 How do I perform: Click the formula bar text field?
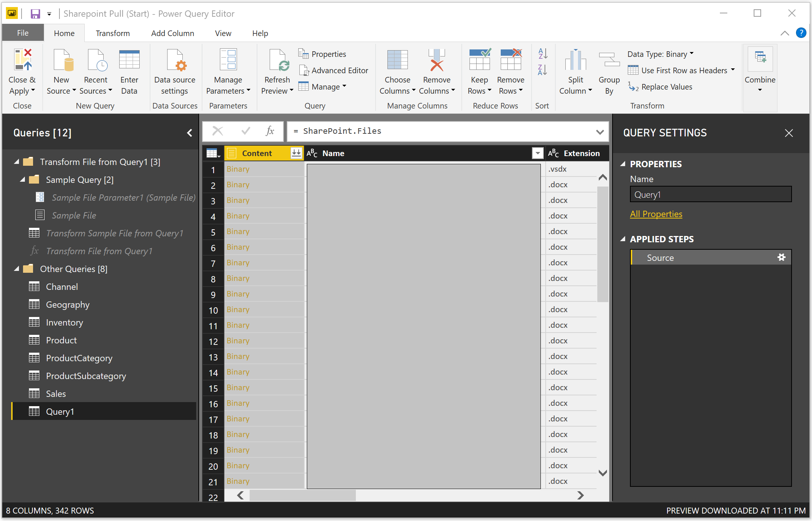(442, 131)
